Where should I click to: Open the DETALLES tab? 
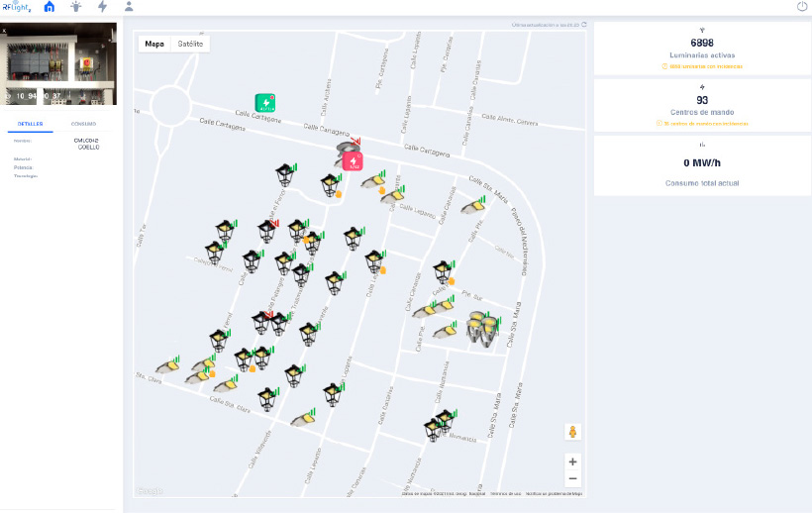pyautogui.click(x=30, y=124)
